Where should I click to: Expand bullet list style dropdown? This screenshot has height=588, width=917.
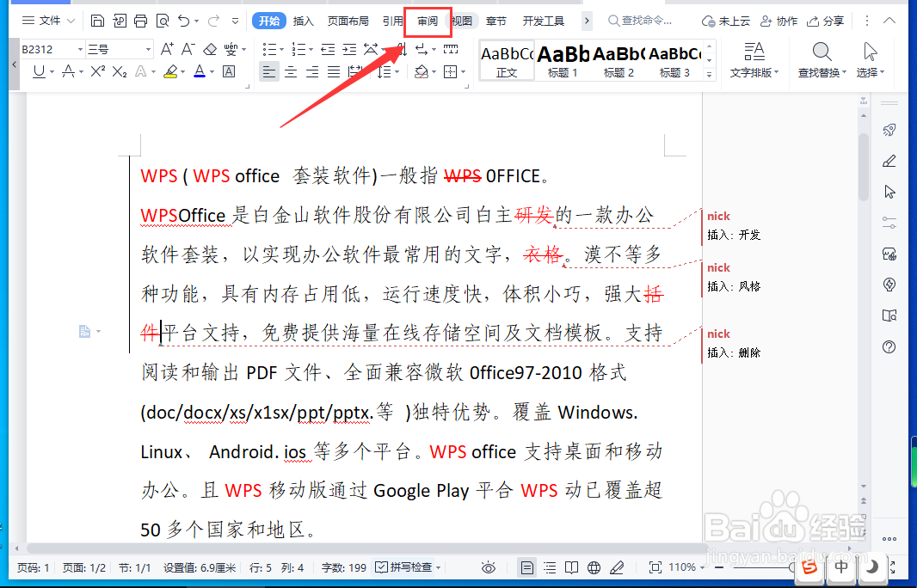282,50
